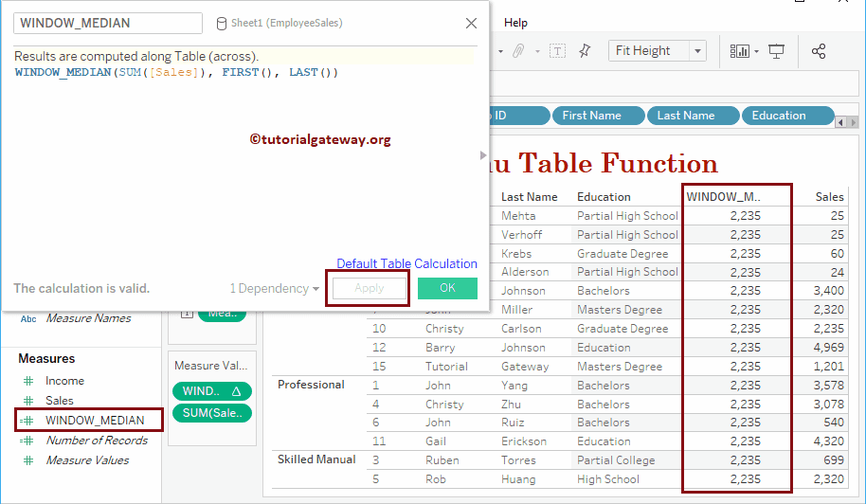Select Number of Records measure
Viewport: 866px width, 504px height.
pos(97,441)
